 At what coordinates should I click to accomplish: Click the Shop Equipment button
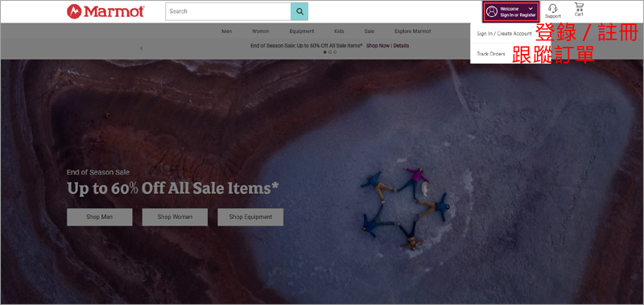[250, 217]
